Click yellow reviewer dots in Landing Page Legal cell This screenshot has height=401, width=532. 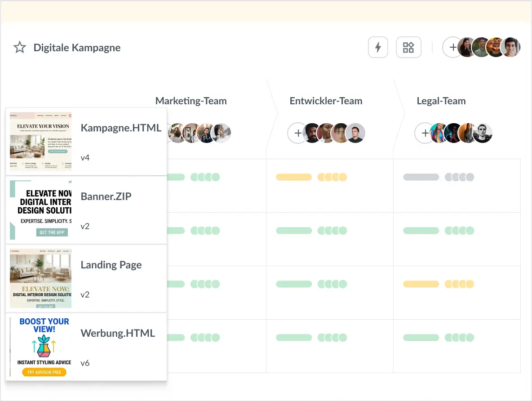[x=459, y=284]
